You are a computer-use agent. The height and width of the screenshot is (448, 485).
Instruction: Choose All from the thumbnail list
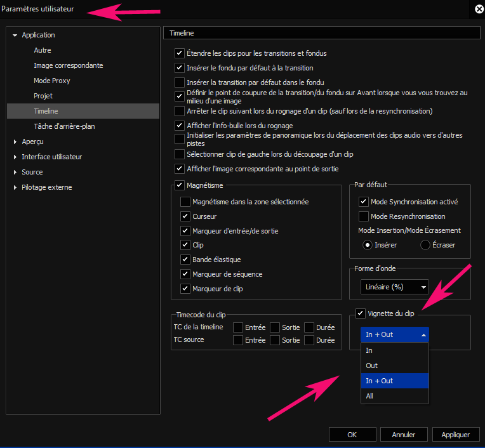pos(395,396)
